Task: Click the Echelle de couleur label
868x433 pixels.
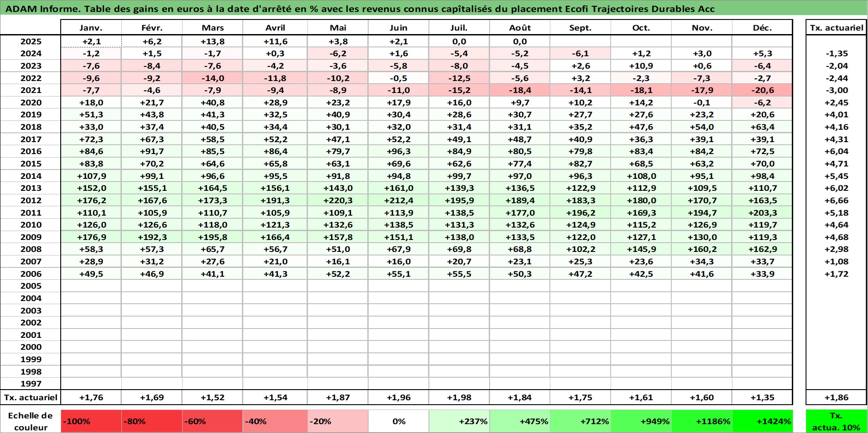Action: coord(31,421)
